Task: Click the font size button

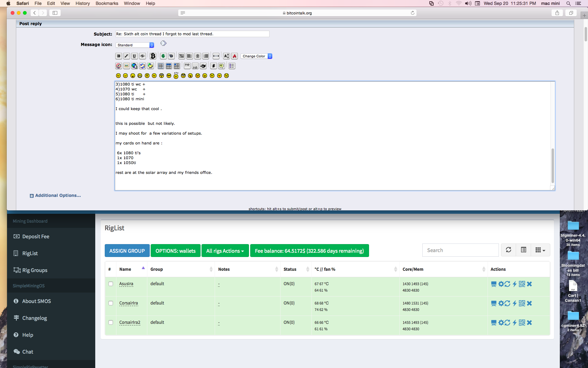Action: click(x=226, y=56)
